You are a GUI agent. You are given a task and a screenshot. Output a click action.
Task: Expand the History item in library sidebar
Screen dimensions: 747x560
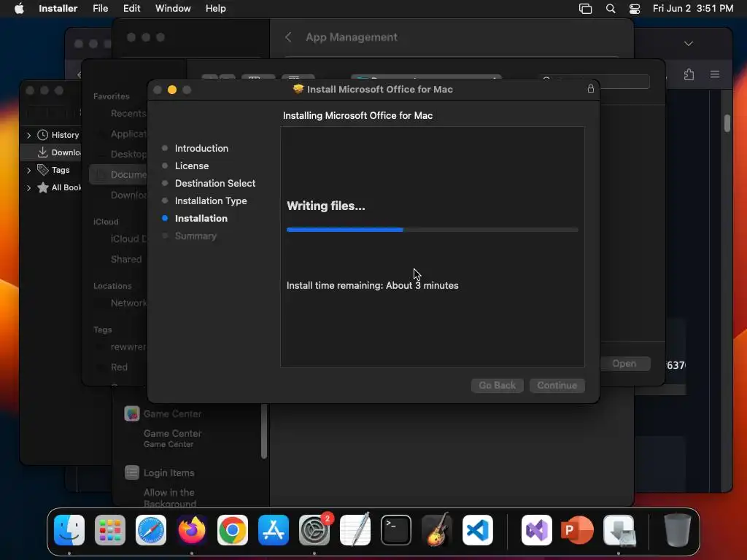coord(28,135)
